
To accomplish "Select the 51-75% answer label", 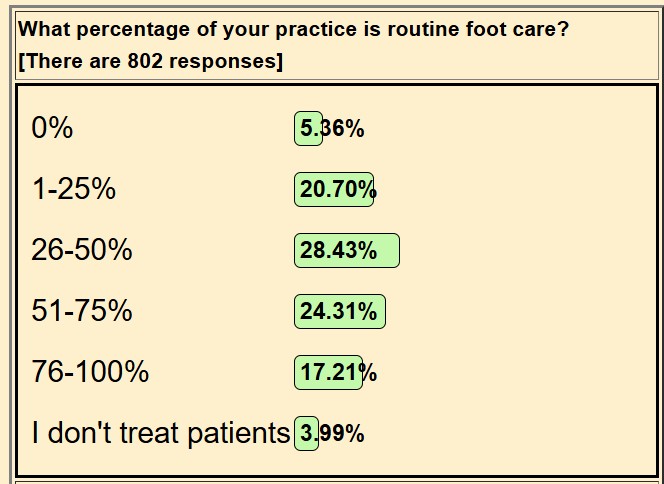I will [x=82, y=310].
